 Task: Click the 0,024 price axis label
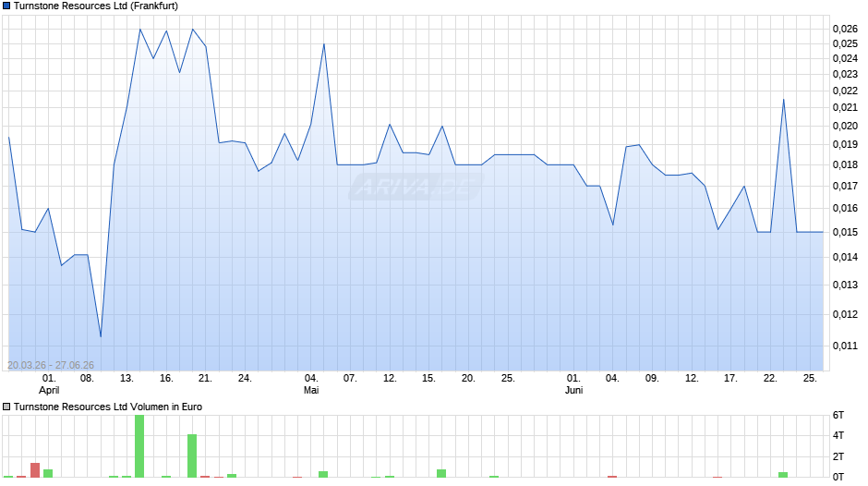[x=845, y=59]
